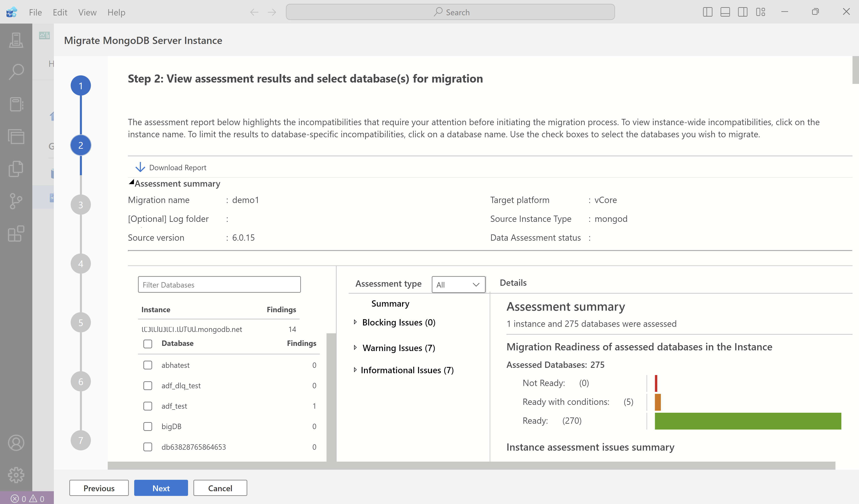Select wizard step 5 circle
The height and width of the screenshot is (504, 859).
pyautogui.click(x=81, y=322)
